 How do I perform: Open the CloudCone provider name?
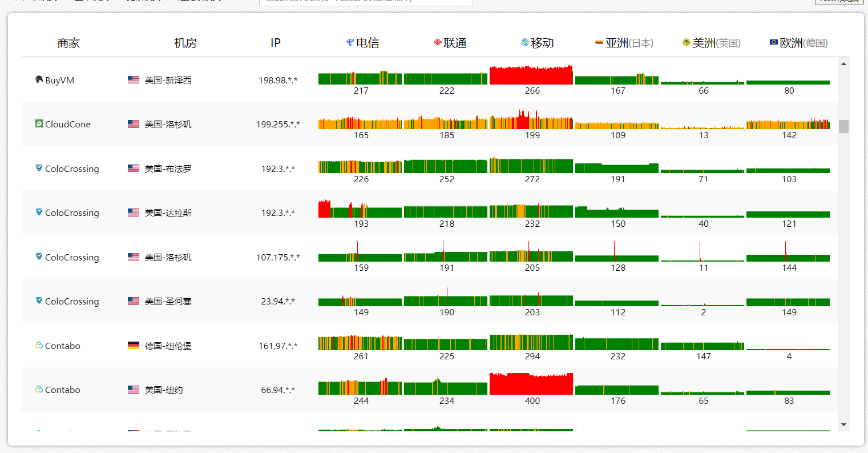click(x=67, y=124)
